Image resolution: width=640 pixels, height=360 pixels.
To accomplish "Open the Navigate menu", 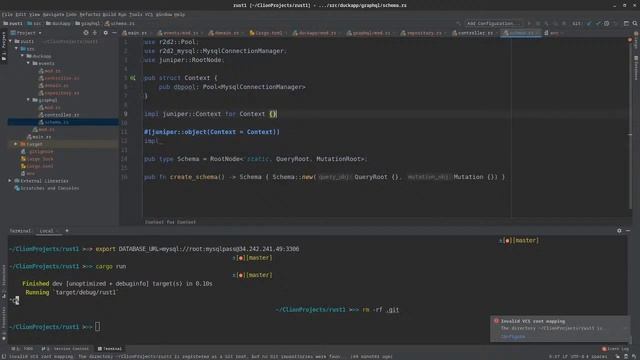I will 53,14.
